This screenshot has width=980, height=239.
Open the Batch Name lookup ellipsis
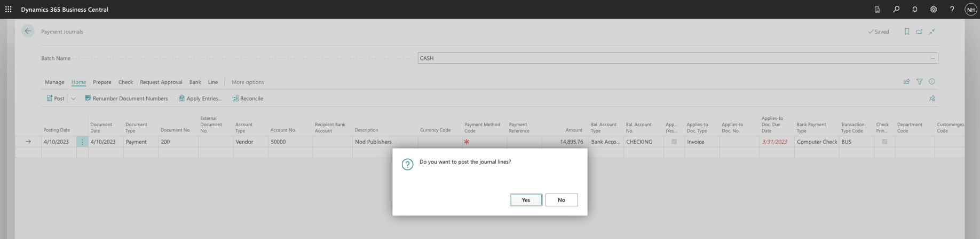click(x=932, y=58)
